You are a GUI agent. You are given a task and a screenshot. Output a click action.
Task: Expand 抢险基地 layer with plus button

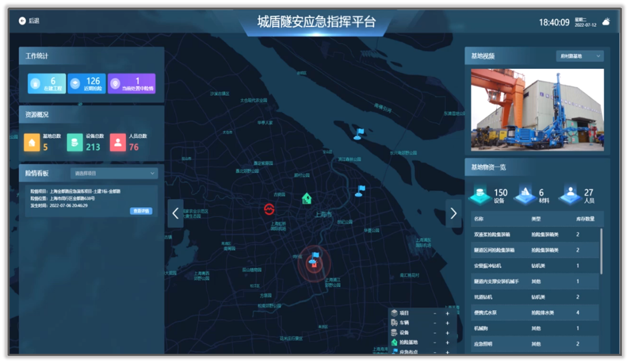click(x=447, y=342)
